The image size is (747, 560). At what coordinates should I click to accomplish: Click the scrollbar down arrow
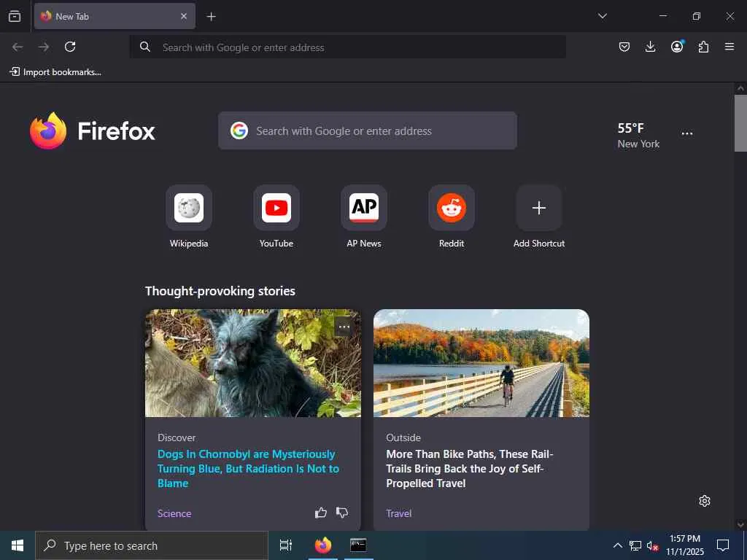[740, 525]
